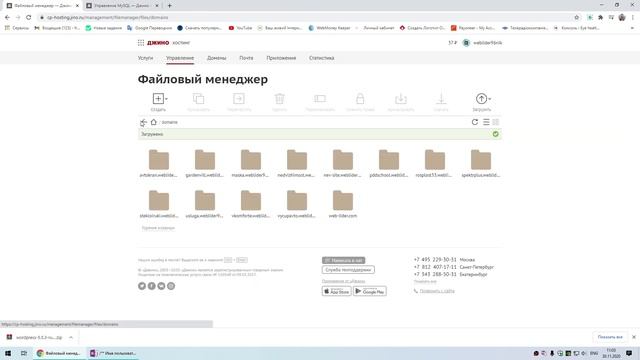Click the trash delete toolbar icon

[x=280, y=99]
